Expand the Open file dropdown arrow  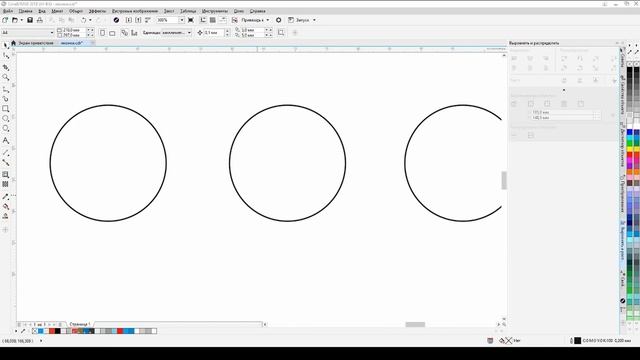coord(21,20)
